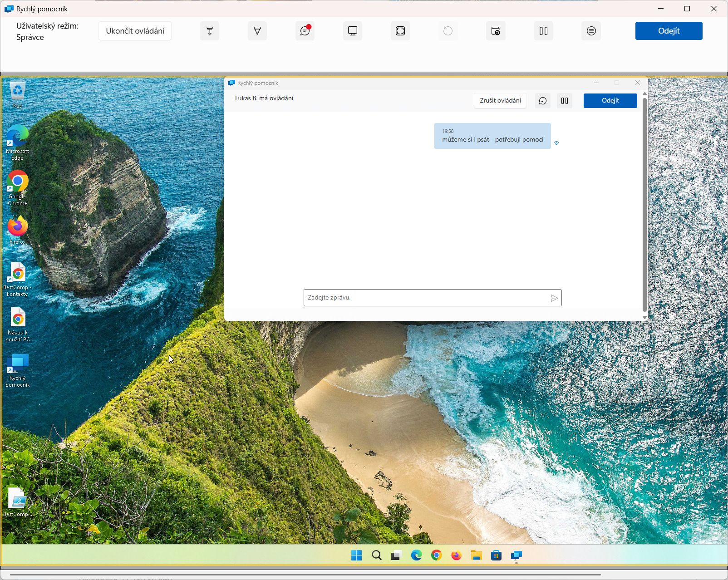Select the laser pointer tool

210,31
